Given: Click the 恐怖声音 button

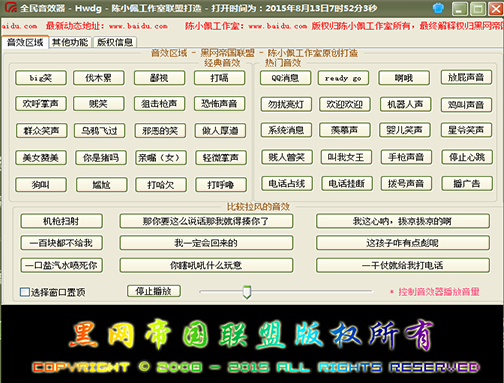Looking at the screenshot, I should [219, 104].
